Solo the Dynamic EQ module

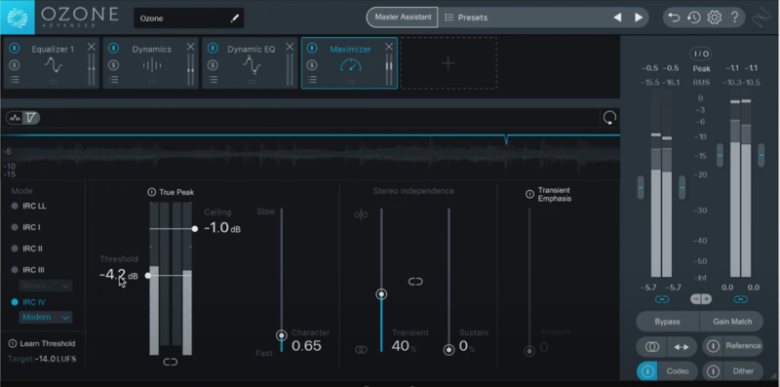213,65
